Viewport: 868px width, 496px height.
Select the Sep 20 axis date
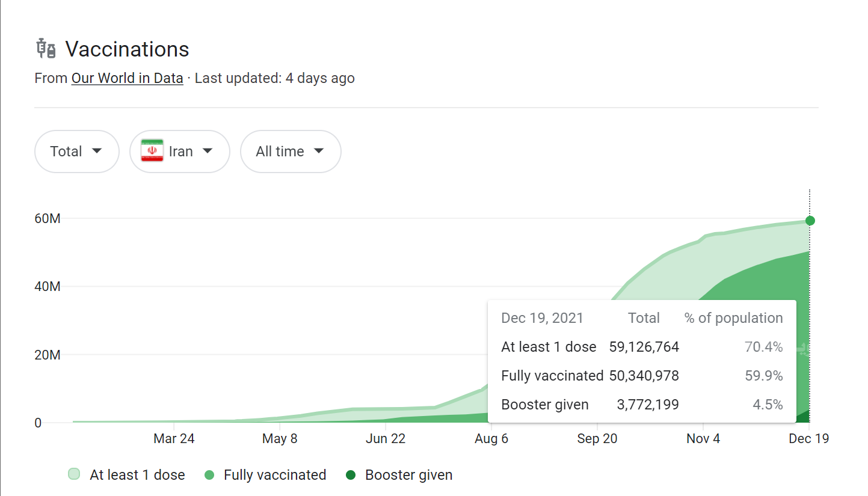tap(597, 439)
